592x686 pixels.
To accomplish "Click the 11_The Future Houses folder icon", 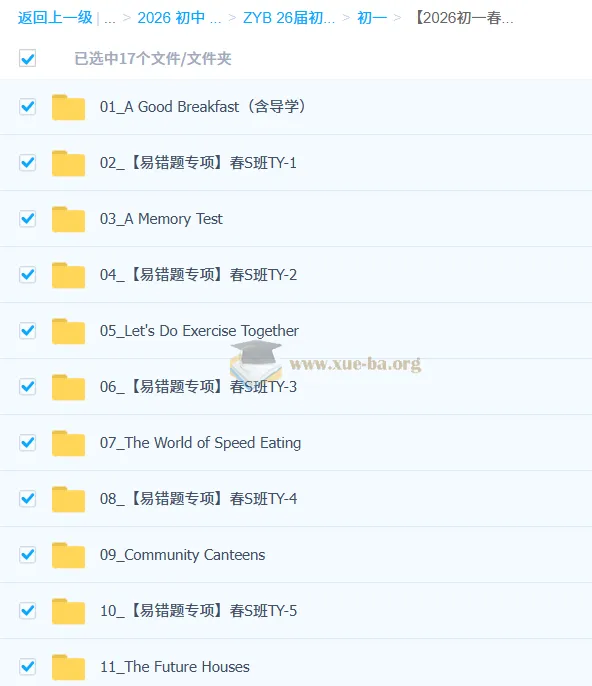I will click(x=68, y=667).
